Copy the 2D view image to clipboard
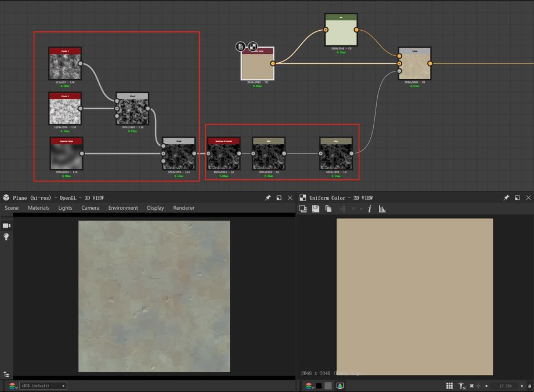534x392 pixels. [329, 208]
